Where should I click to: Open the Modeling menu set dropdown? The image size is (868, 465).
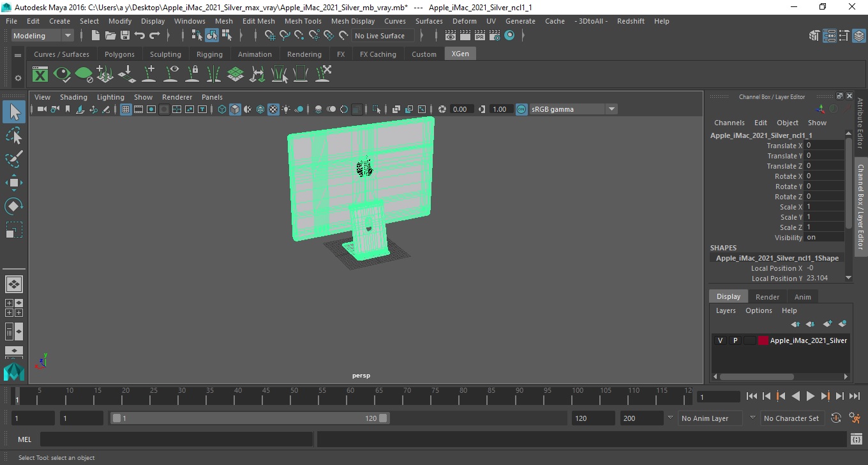click(x=42, y=36)
